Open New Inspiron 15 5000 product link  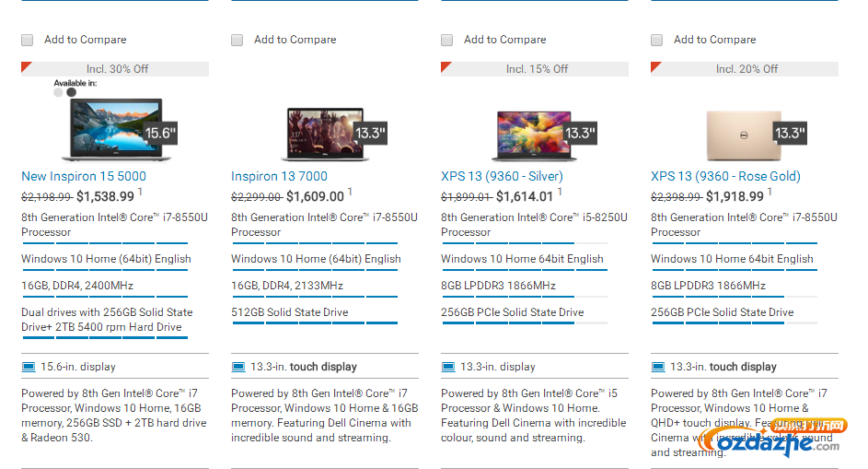84,176
